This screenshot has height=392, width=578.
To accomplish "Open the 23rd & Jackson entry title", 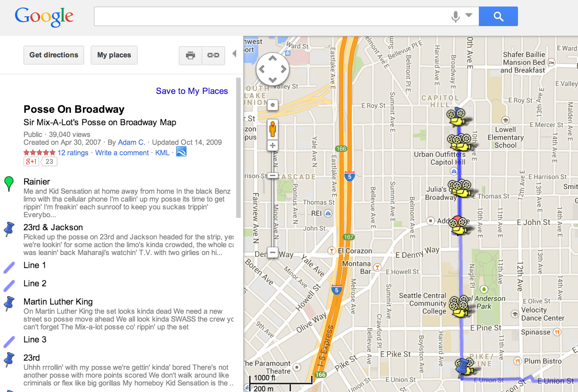I will [53, 227].
